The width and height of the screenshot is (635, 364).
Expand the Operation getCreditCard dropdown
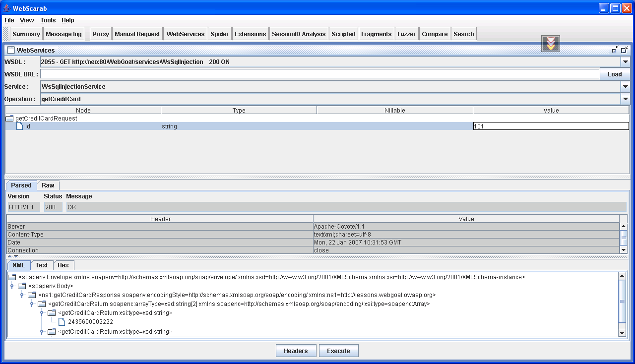click(x=625, y=99)
